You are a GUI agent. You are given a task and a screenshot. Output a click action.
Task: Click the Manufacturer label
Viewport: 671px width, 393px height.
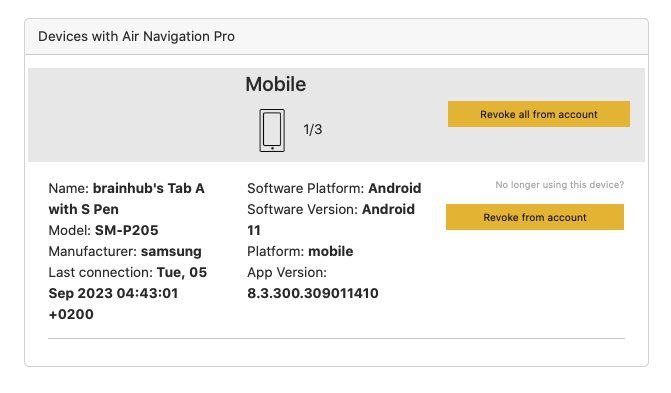93,251
